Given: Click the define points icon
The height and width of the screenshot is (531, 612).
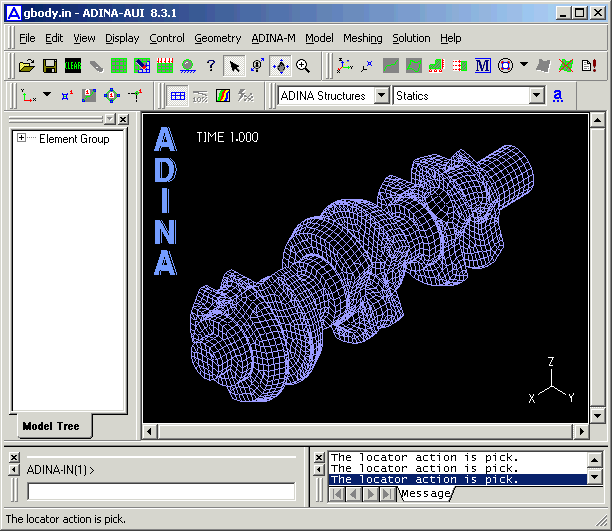Looking at the screenshot, I should tap(367, 66).
